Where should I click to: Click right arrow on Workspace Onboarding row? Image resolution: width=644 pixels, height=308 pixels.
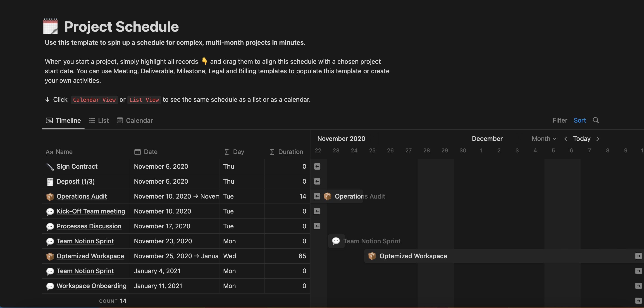tap(638, 286)
